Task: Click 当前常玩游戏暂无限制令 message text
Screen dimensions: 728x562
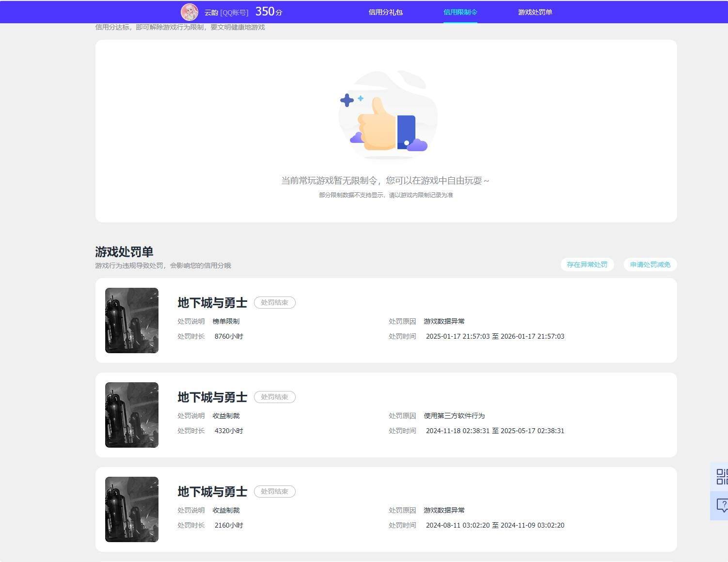Action: tap(385, 181)
